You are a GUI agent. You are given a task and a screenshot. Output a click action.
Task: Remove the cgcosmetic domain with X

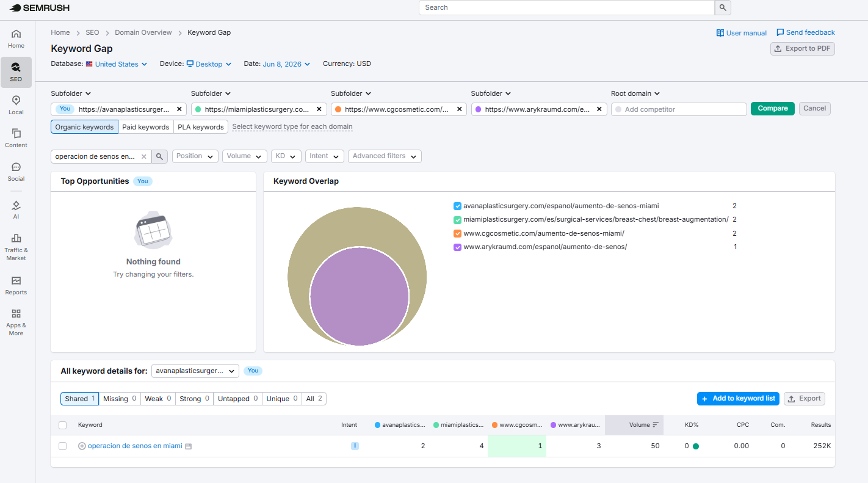pyautogui.click(x=459, y=109)
